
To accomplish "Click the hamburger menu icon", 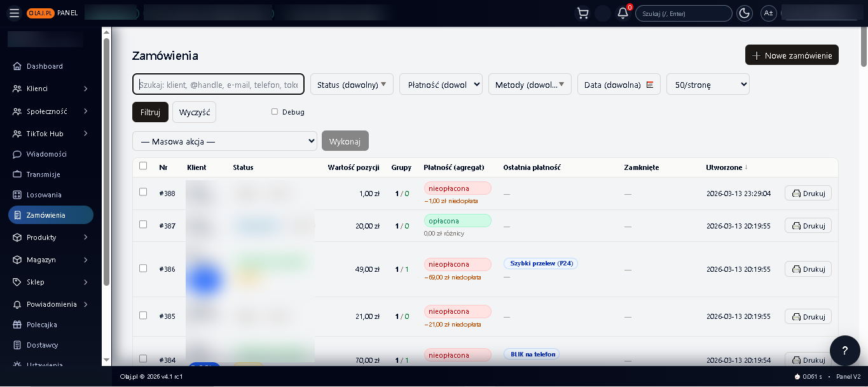I will click(x=14, y=13).
